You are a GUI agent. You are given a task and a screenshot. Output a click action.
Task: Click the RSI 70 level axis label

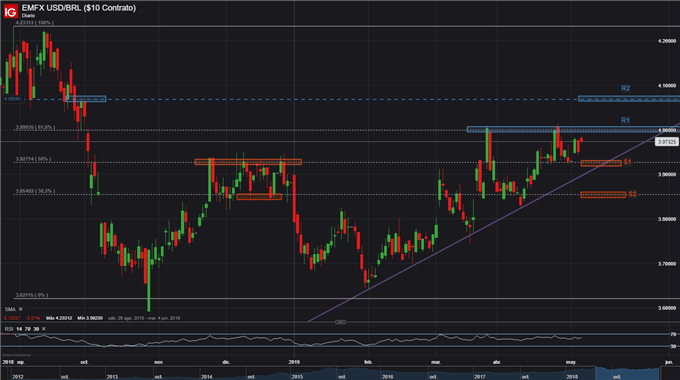(x=673, y=334)
